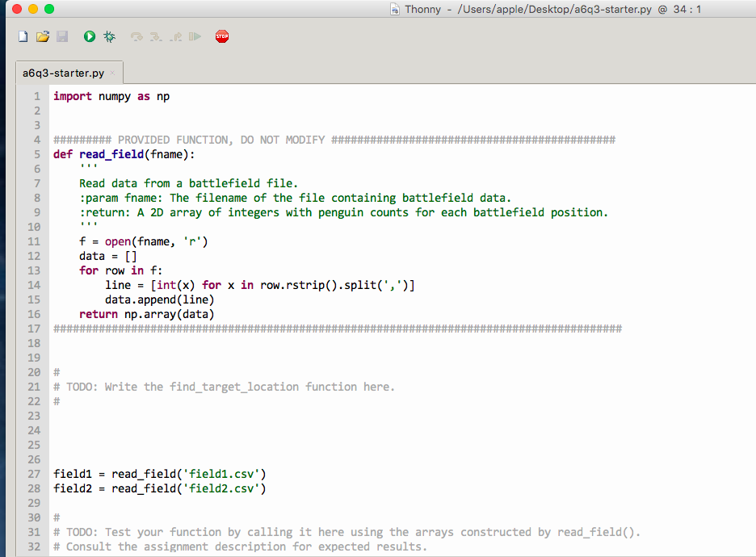Click the 'data = []' line

[x=108, y=257]
